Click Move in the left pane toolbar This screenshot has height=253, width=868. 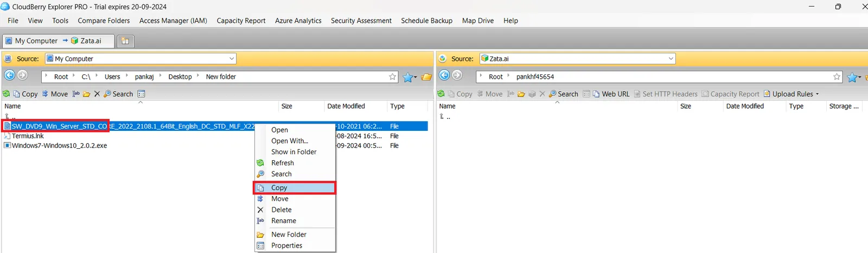(x=55, y=94)
